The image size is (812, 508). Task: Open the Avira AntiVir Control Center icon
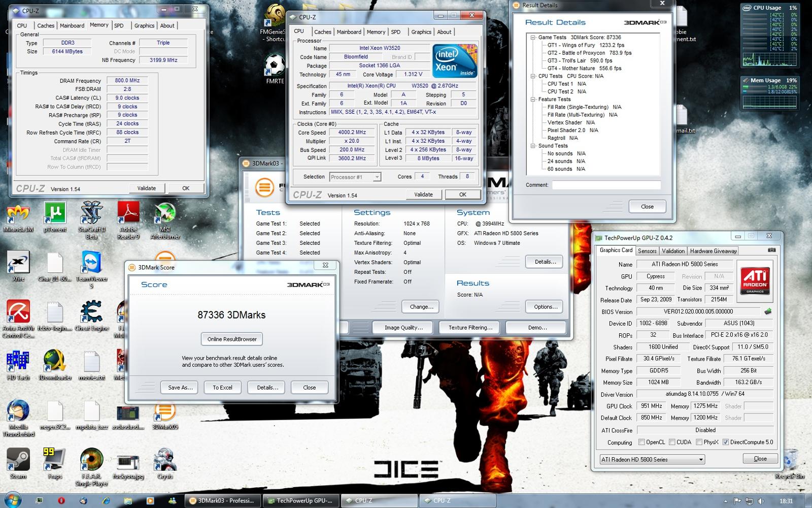18,319
